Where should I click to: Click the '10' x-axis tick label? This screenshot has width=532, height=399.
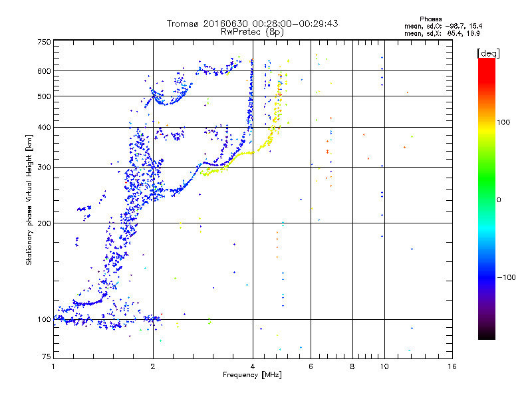click(x=384, y=366)
